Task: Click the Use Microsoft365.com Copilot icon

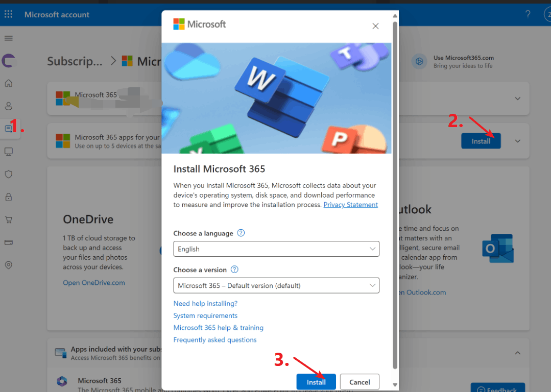Action: [x=419, y=61]
